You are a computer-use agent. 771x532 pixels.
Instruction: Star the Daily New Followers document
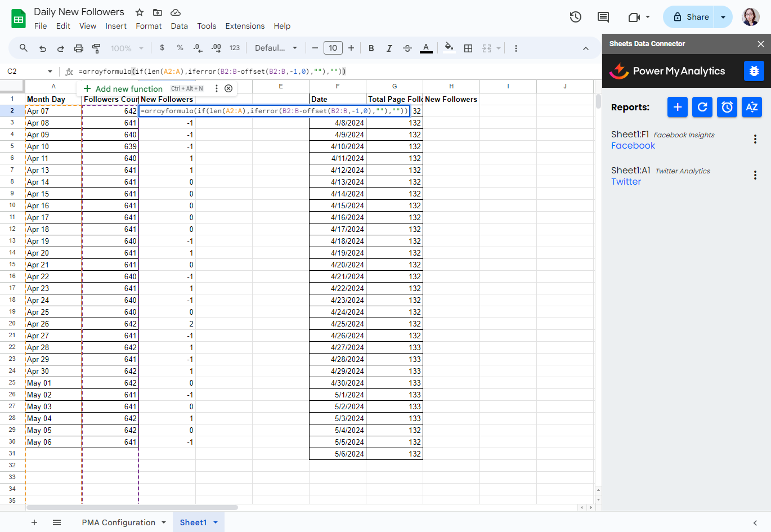(x=140, y=12)
